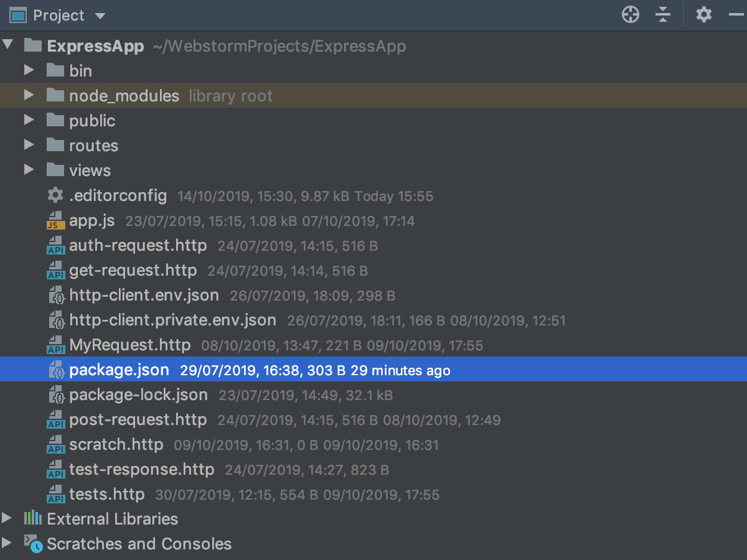
Task: Click the External Libraries bars icon
Action: coord(32,518)
